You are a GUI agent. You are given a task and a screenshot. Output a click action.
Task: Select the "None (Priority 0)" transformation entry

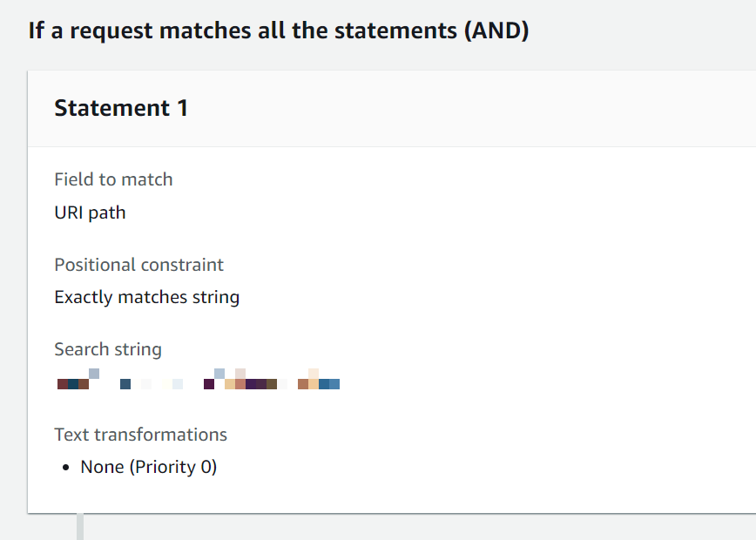click(x=148, y=467)
